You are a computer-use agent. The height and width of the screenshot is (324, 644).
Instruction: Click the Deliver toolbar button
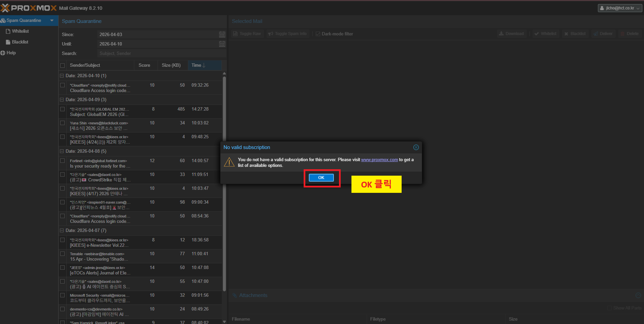click(x=603, y=34)
